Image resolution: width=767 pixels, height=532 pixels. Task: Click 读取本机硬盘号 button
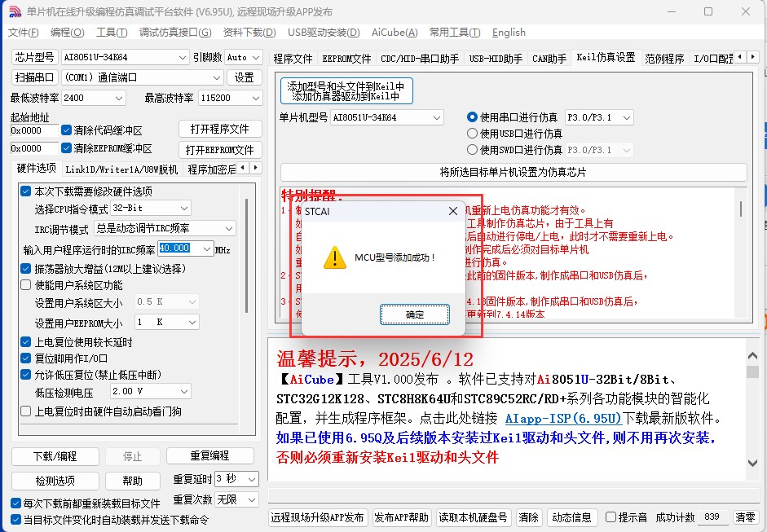click(x=473, y=517)
